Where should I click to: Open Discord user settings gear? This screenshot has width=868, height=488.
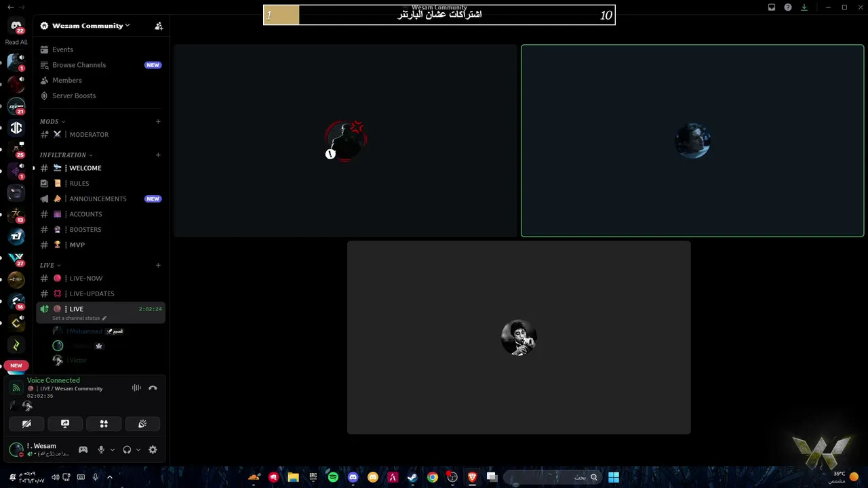(x=153, y=449)
